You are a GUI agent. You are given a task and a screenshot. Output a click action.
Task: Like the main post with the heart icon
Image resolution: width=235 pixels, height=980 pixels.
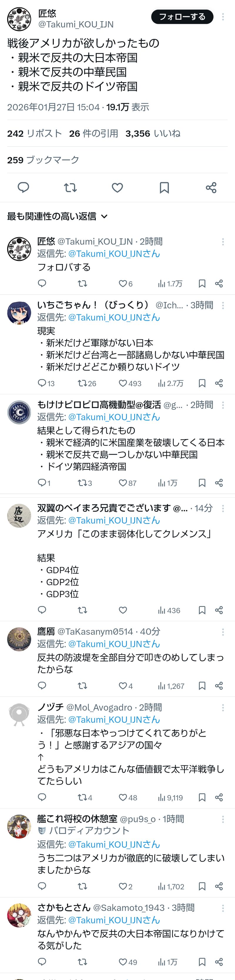[117, 187]
